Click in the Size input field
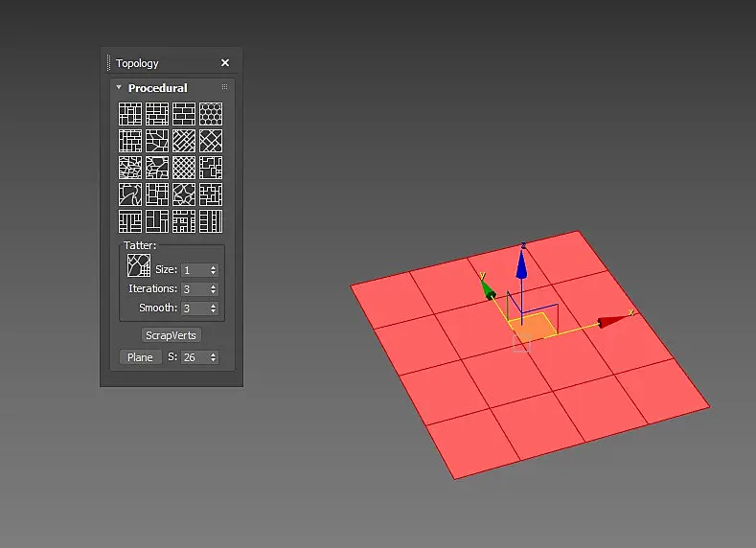The height and width of the screenshot is (548, 756). (195, 270)
